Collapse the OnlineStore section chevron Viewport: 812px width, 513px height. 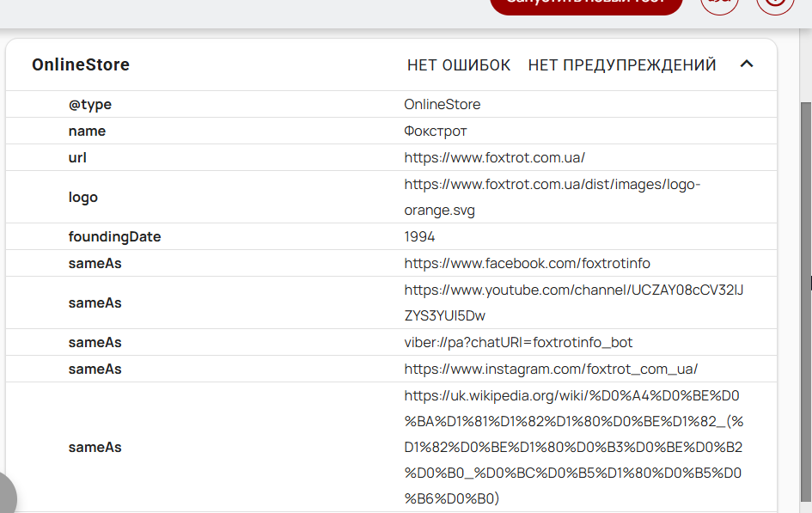tap(746, 64)
